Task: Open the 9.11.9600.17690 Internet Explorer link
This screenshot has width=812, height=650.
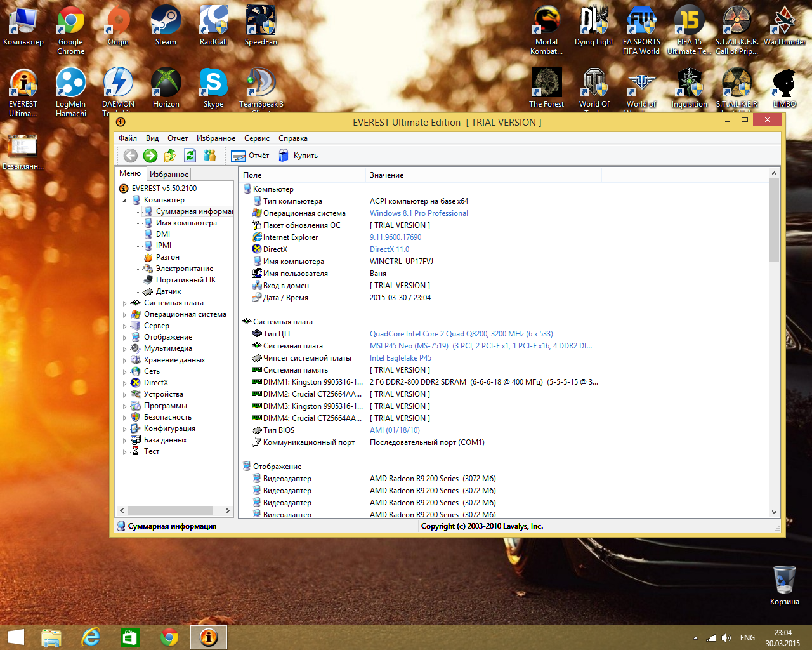Action: (x=395, y=237)
